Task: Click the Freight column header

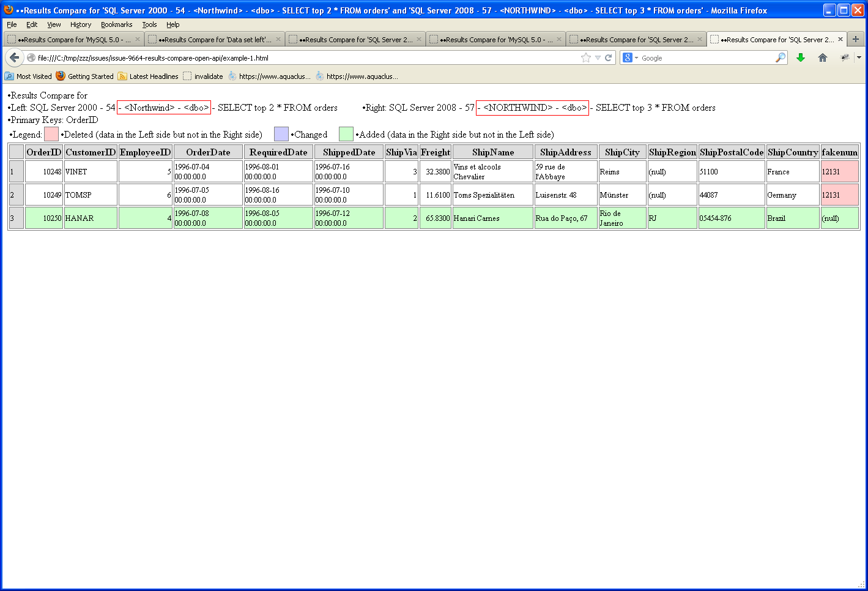Action: pos(436,152)
